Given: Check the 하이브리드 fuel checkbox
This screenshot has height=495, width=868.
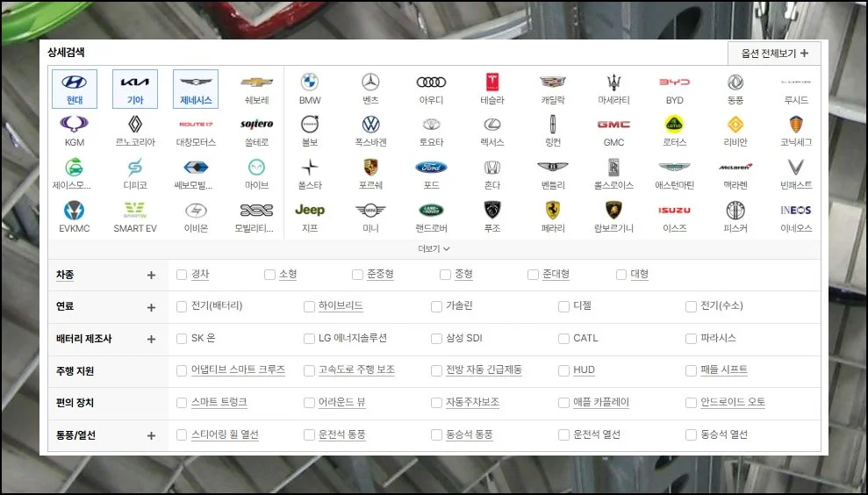Looking at the screenshot, I should pos(309,306).
